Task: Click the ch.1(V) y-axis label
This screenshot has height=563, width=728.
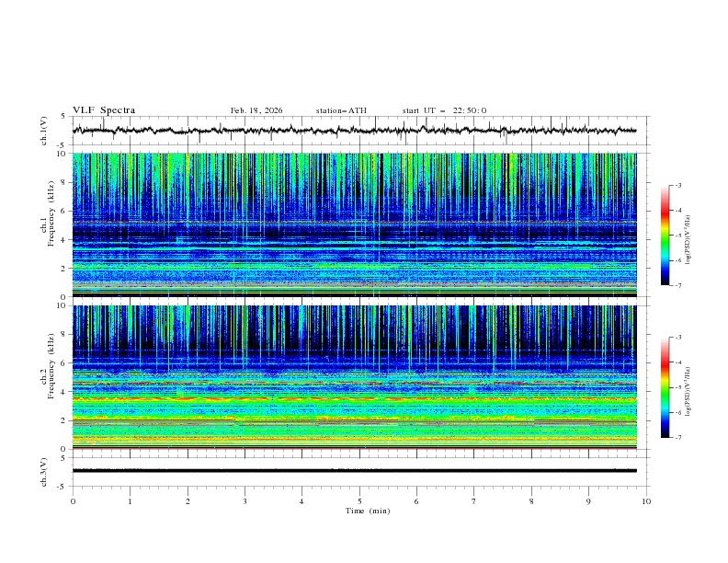Action: coord(44,131)
